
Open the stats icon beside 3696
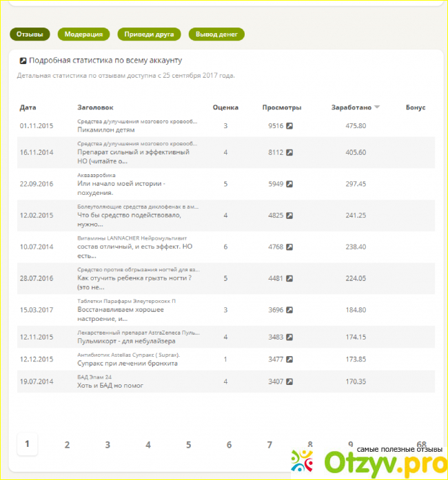coord(289,311)
